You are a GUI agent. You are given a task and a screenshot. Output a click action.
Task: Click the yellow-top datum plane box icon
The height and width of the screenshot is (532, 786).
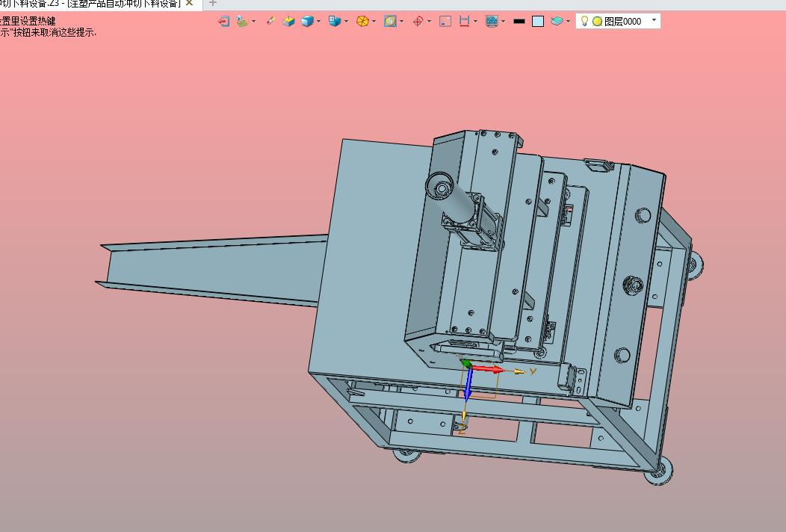pos(288,21)
